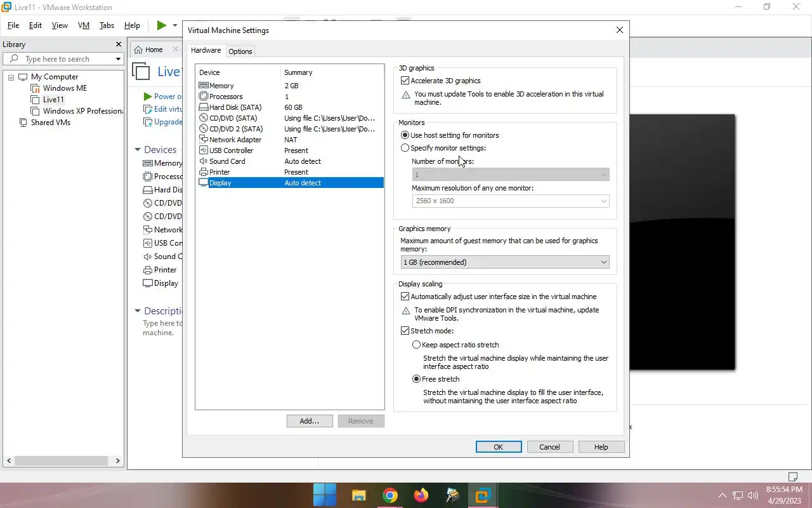Show hidden icons in the system tray

pos(722,495)
